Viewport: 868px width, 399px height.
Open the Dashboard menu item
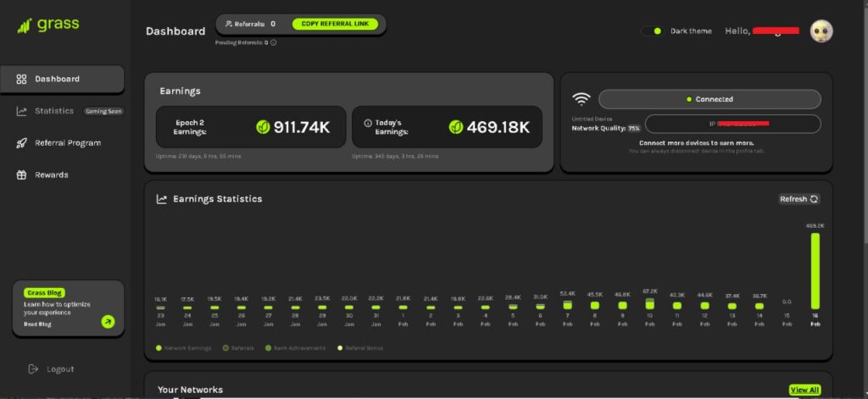(62, 79)
